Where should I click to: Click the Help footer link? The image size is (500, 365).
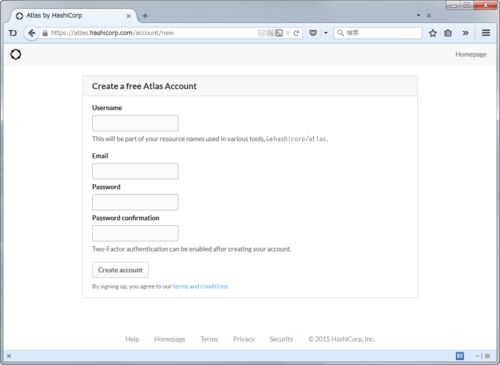coord(132,339)
